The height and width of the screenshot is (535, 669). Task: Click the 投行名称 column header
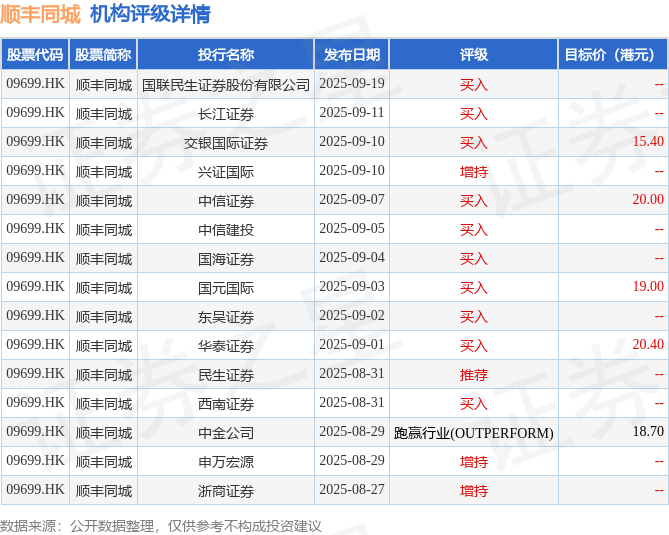226,54
